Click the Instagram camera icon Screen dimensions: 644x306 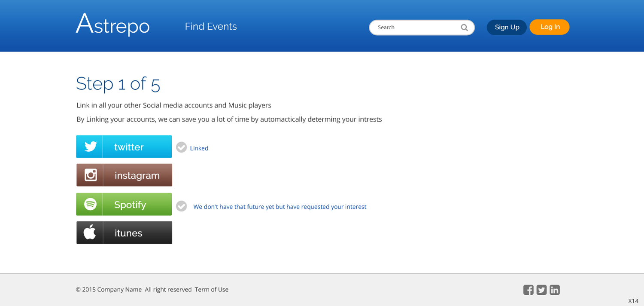pos(91,175)
